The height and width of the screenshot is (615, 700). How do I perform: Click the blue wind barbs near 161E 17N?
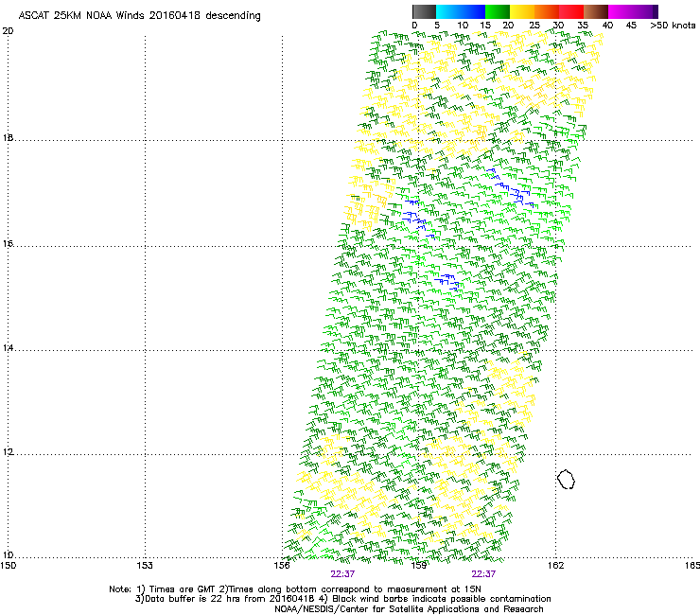click(x=511, y=188)
